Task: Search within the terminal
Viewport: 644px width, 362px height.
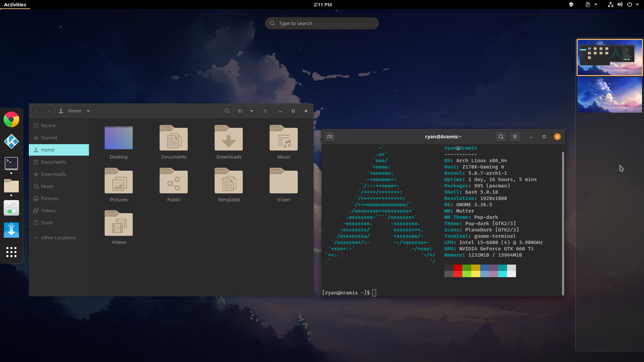Action: tap(501, 137)
